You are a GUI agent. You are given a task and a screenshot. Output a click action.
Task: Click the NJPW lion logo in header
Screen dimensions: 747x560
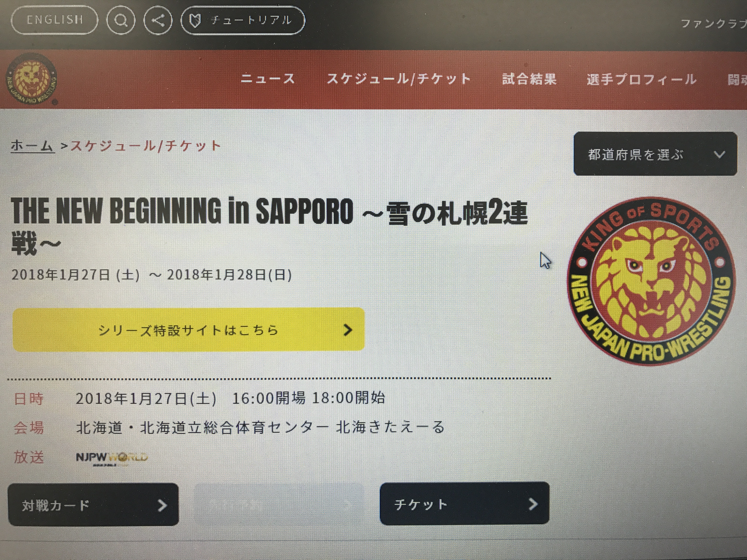pyautogui.click(x=31, y=79)
